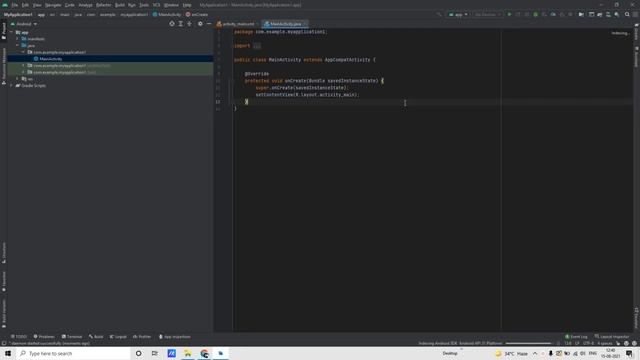
Task: Click the green Run app button
Action: [x=509, y=15]
